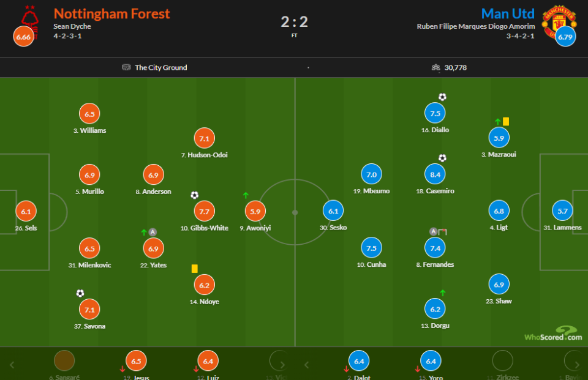The image size is (588, 380).
Task: Click the yellow card above Mazraoui
Action: point(507,121)
